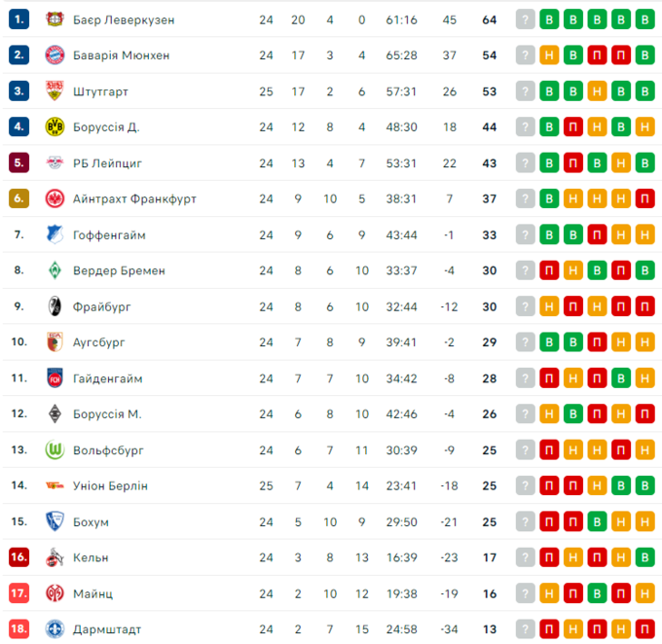Viewport: 662px width, 644px height.
Task: Click the Вольфсбург green logo
Action: click(54, 449)
